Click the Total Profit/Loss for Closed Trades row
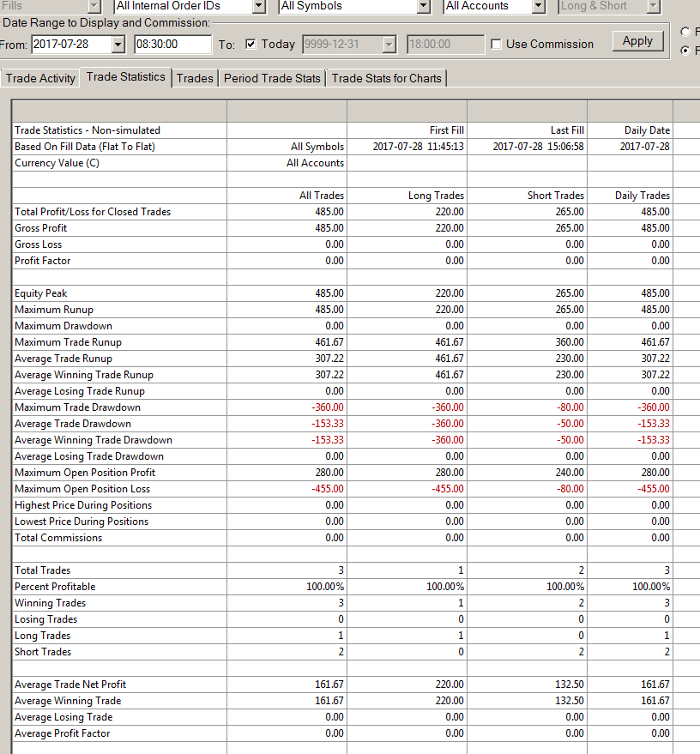700x754 pixels. click(x=343, y=212)
